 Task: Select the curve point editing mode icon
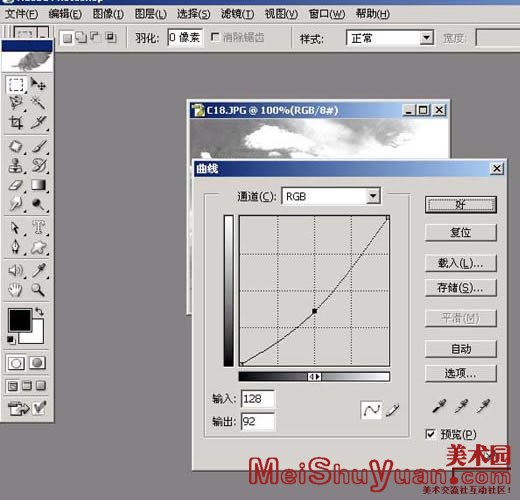(372, 410)
